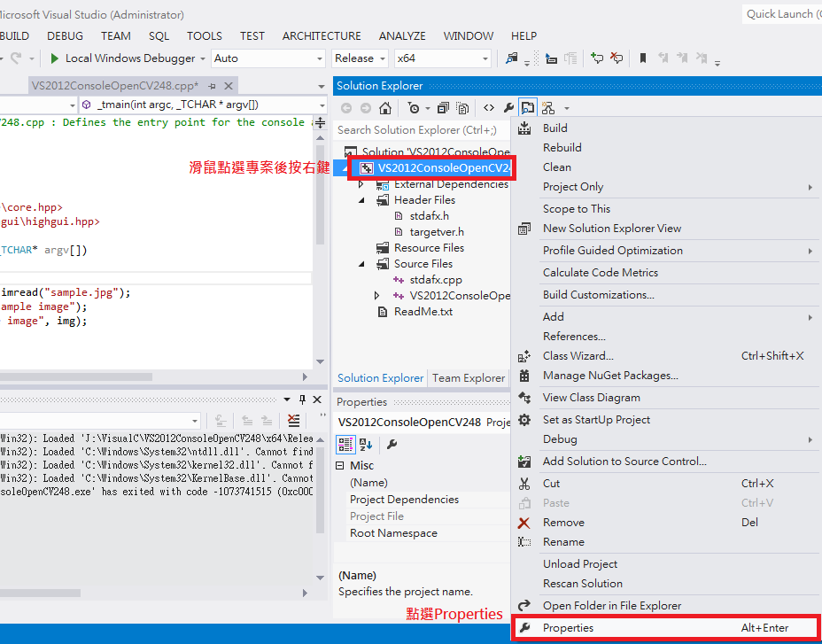Open Property Pages wrench icon in Properties panel
The height and width of the screenshot is (644, 822).
click(392, 444)
